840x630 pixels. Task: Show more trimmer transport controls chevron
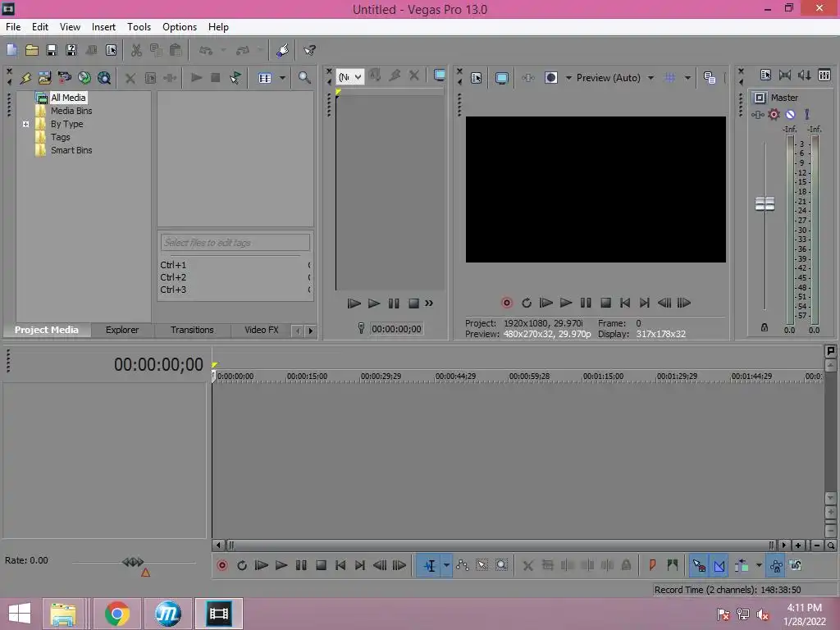click(x=429, y=304)
